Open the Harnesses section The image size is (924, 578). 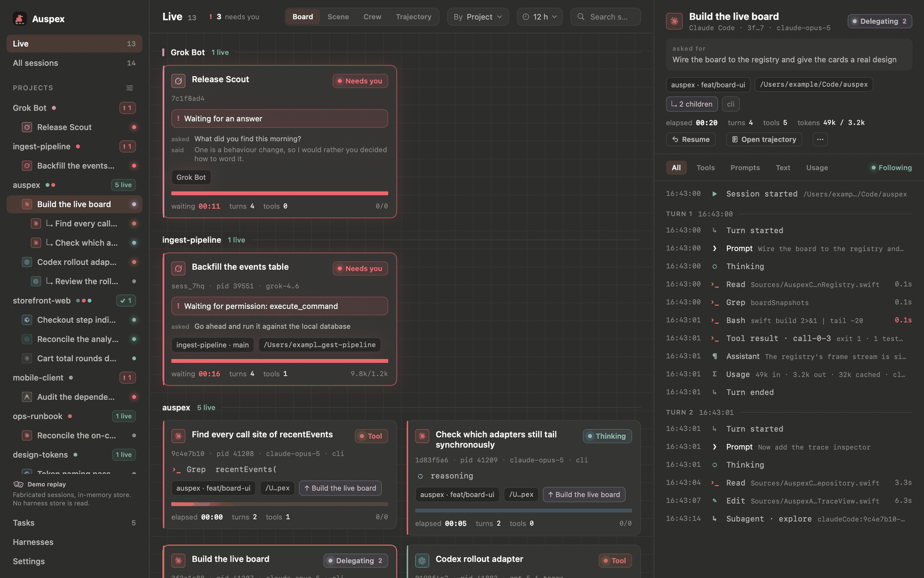point(74,542)
